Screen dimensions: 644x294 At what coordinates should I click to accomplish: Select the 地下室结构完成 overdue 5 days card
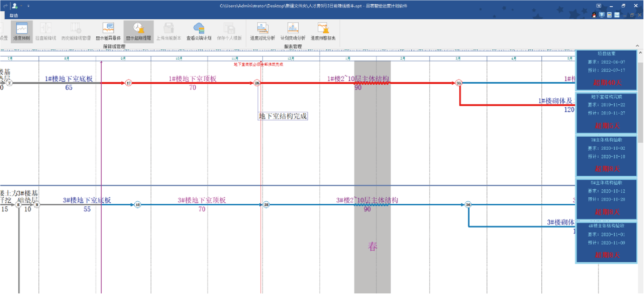coord(607,113)
